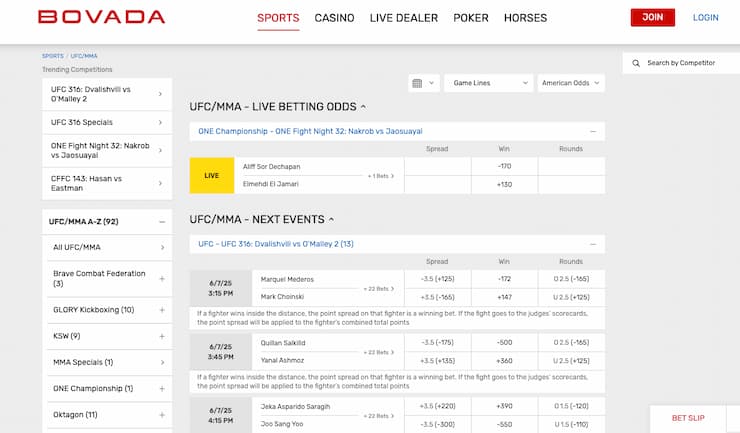This screenshot has height=433, width=740.
Task: Expand Brave Combat Federation group
Action: tap(162, 279)
